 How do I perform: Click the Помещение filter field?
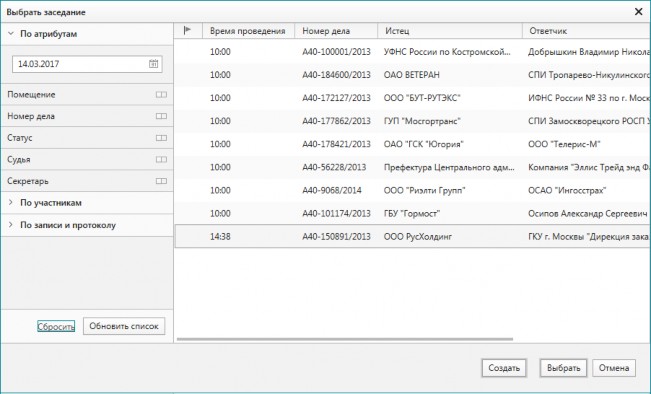87,95
